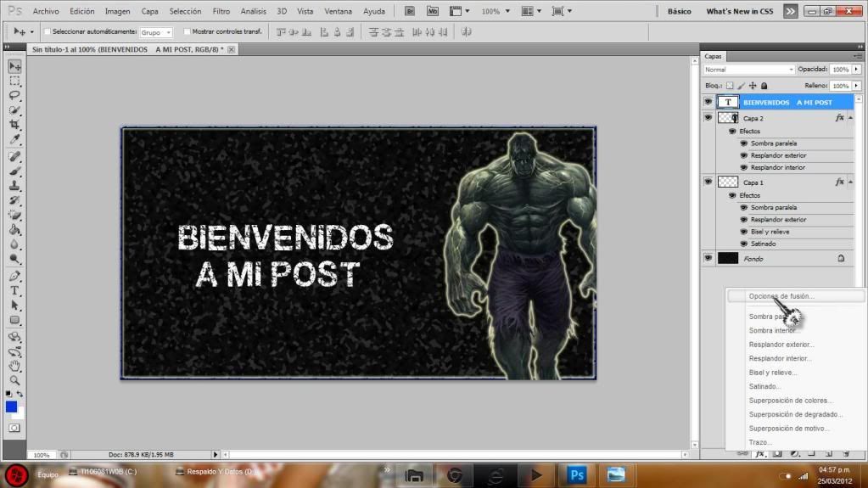Image resolution: width=868 pixels, height=488 pixels.
Task: Select the Lasso tool
Action: [15, 96]
